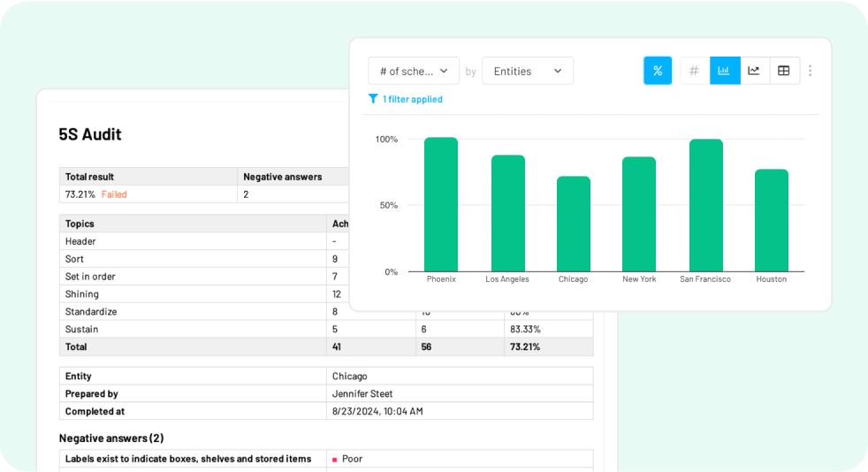Switch to the line chart view icon
The height and width of the screenshot is (472, 868).
[x=754, y=71]
